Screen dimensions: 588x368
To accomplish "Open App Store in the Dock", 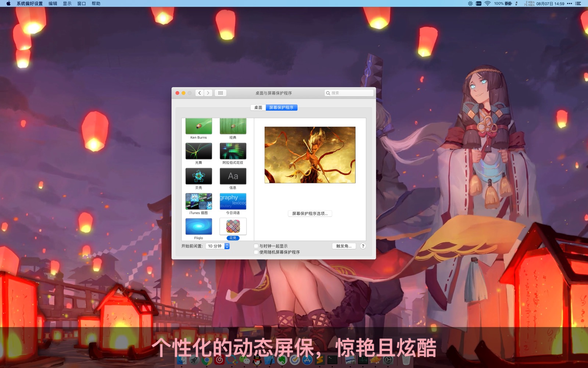I will tap(307, 360).
